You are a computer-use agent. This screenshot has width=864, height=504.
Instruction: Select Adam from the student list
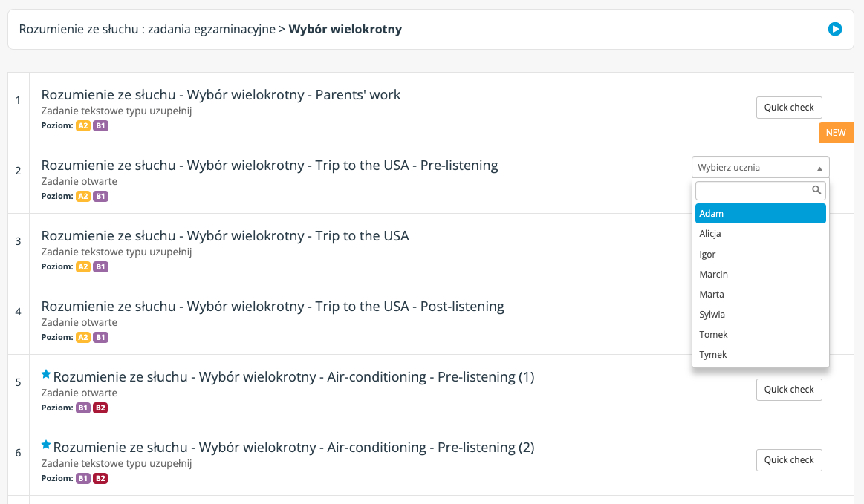[761, 214]
